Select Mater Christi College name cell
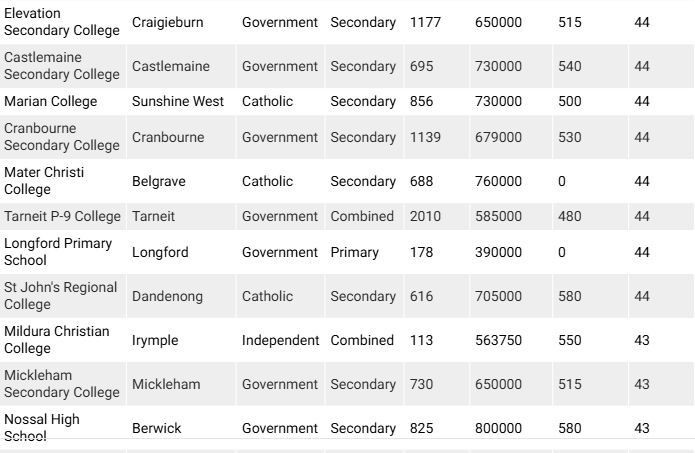Viewport: 695px width, 453px height. tap(44, 181)
